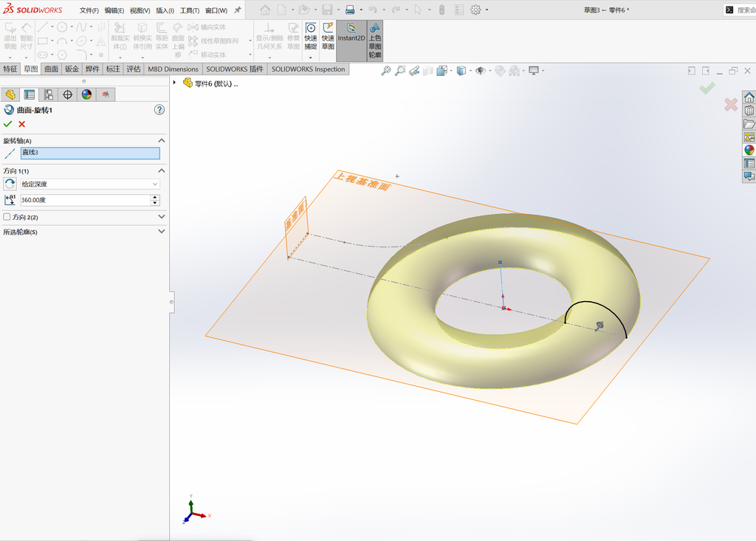Increase angle with spinner up arrow
Image resolution: width=756 pixels, height=541 pixels.
pos(155,197)
